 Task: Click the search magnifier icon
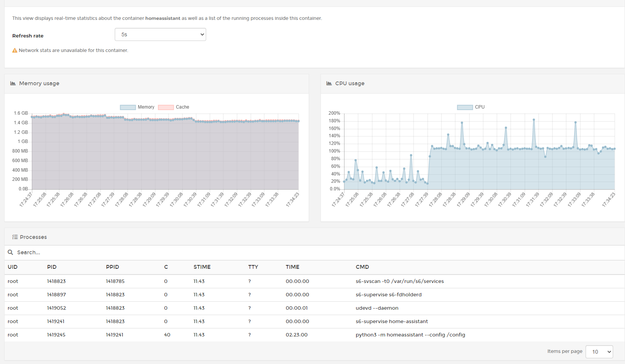coord(10,252)
